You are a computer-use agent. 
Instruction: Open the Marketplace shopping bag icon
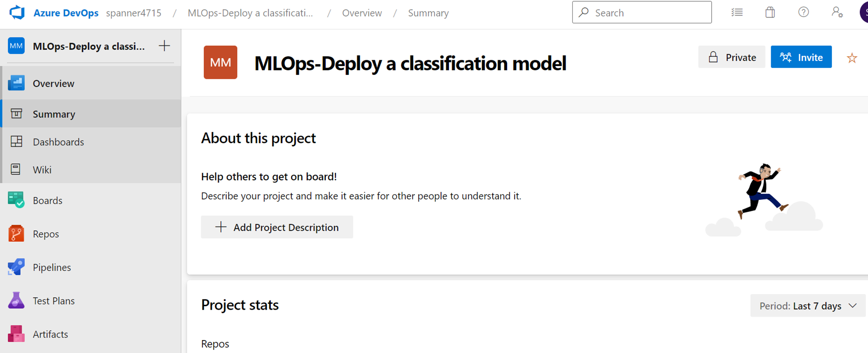click(770, 12)
